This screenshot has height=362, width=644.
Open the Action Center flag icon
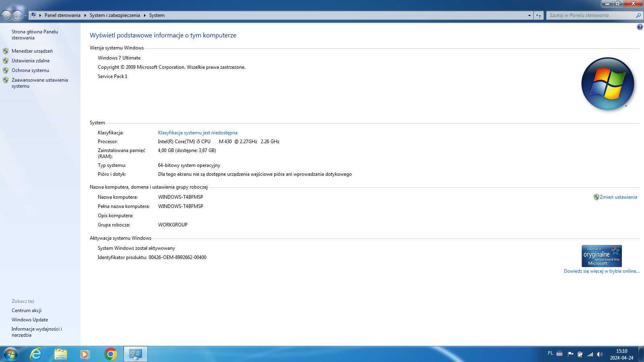click(570, 354)
